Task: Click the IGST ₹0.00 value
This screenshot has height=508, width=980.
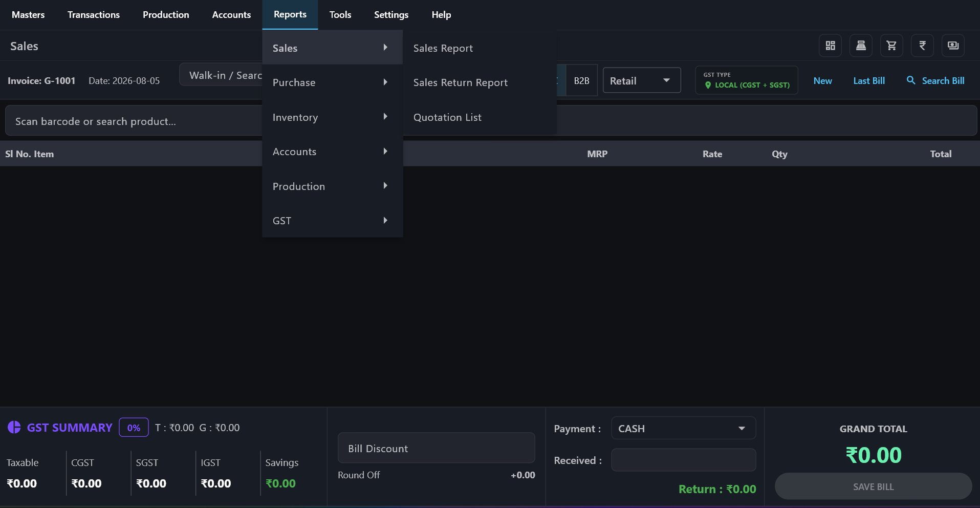Action: 216,483
